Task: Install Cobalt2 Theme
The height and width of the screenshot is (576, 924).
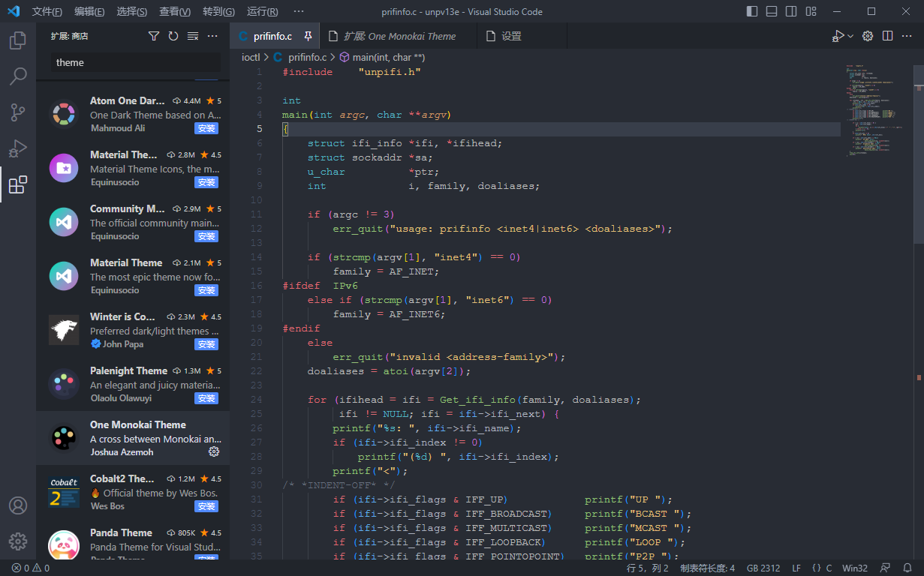Action: pyautogui.click(x=206, y=506)
